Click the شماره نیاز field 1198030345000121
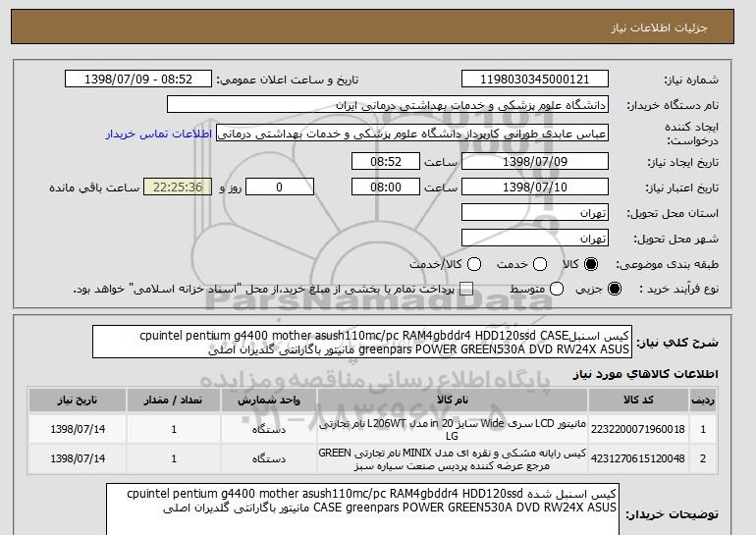756x535 pixels. pos(535,80)
